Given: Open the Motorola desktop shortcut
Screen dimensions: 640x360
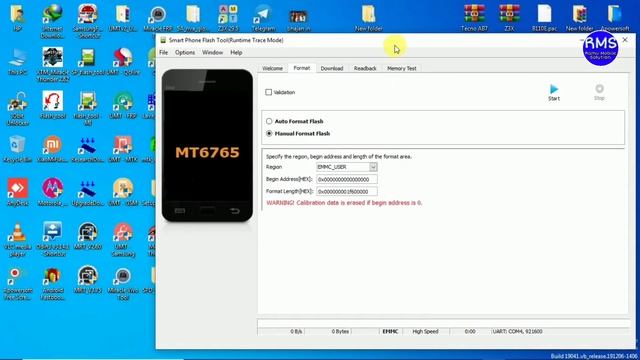Looking at the screenshot, I should point(52,192).
